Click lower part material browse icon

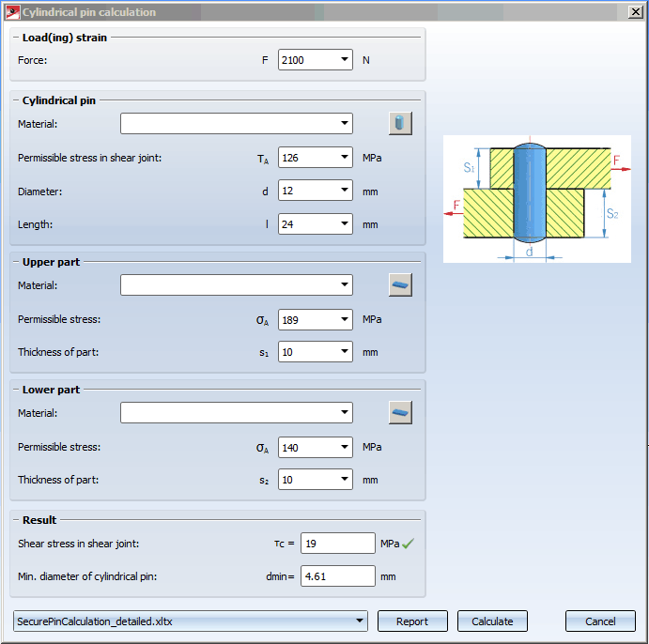[400, 413]
